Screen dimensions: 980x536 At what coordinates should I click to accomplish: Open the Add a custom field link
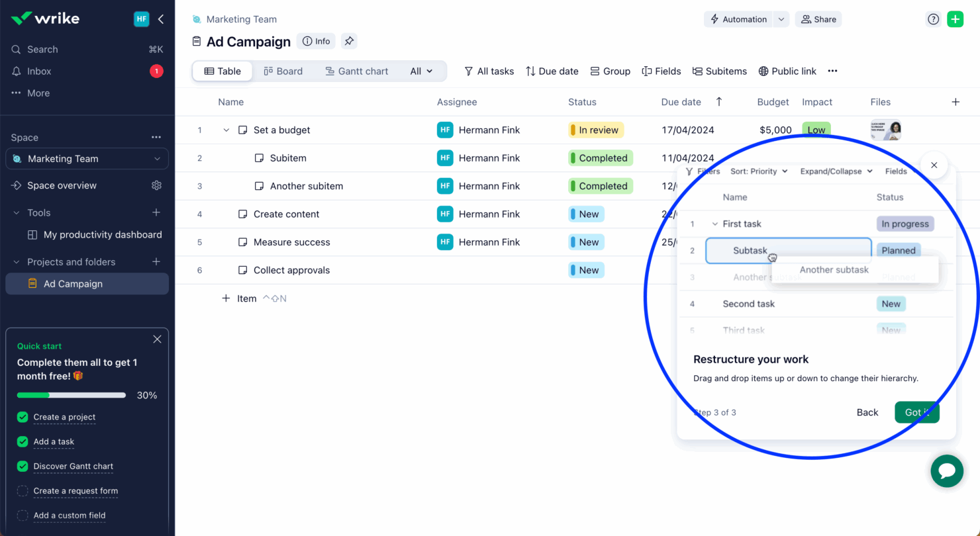tap(70, 515)
